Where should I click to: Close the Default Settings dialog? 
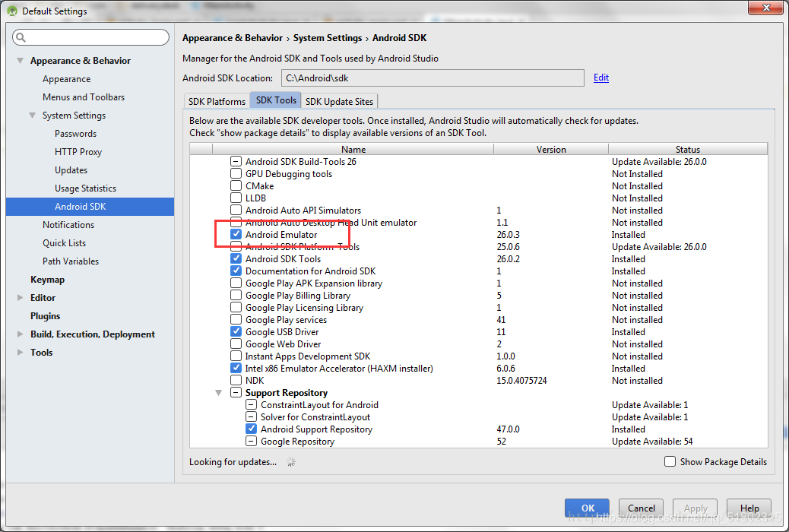766,8
